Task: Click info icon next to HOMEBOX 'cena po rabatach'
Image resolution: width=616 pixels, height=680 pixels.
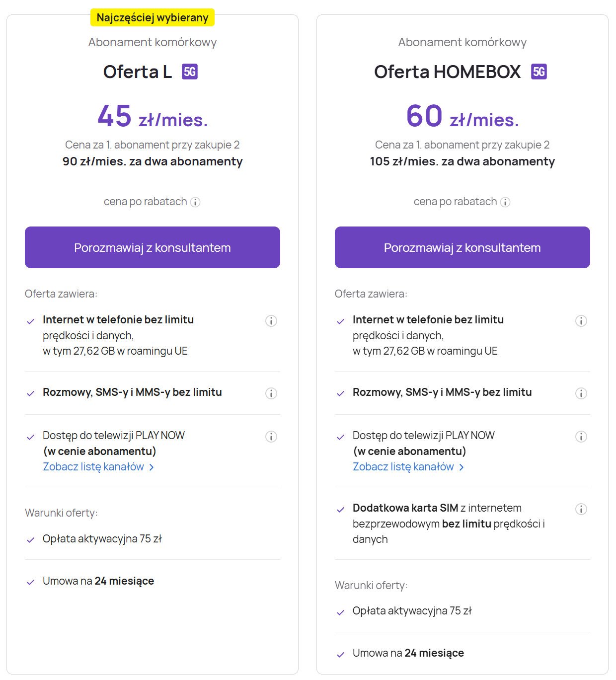Action: (505, 202)
